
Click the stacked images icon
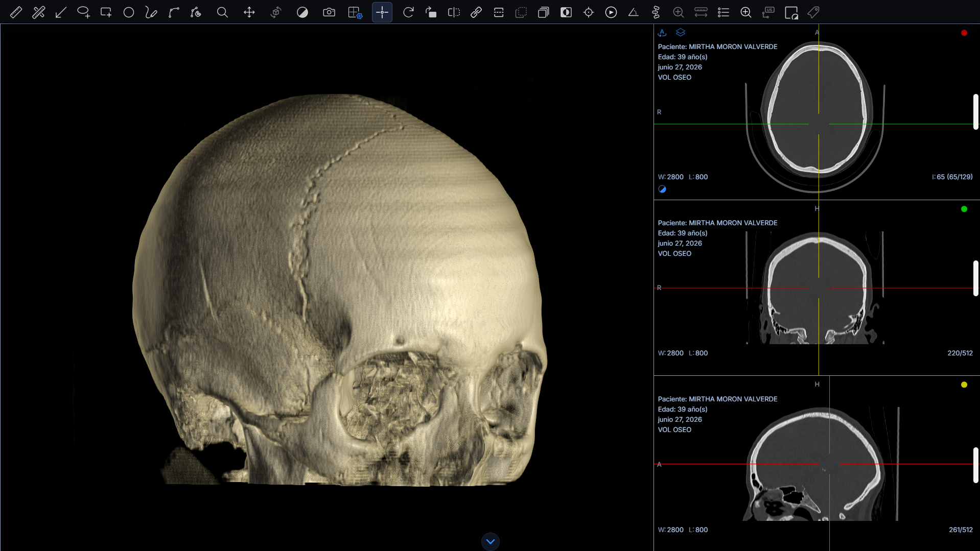544,12
